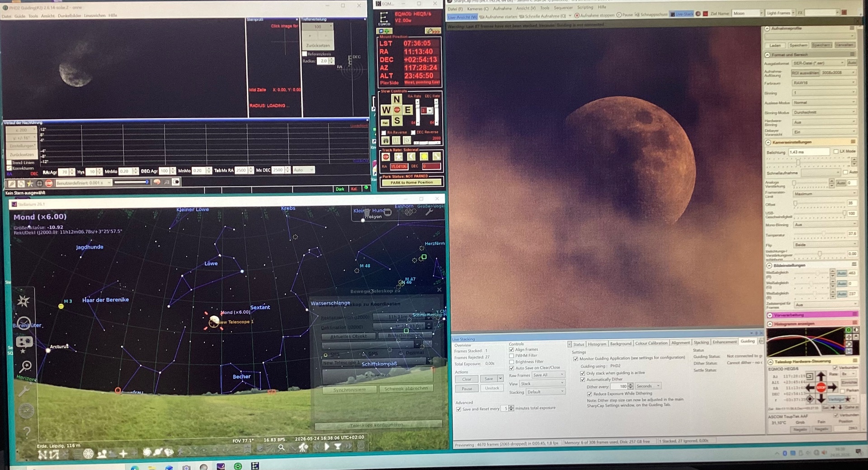Open SharpCap Farbraum RAW16 dropdown

tap(823, 83)
